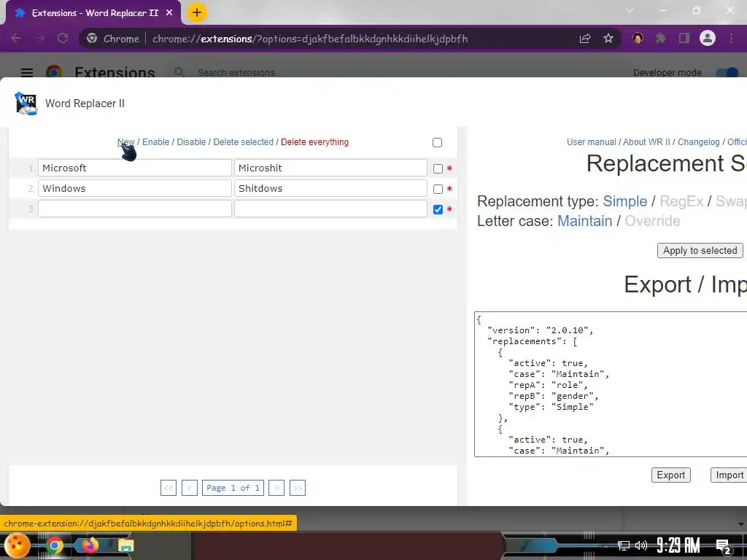Open the taskbar volume icon
The width and height of the screenshot is (747, 560).
[641, 545]
